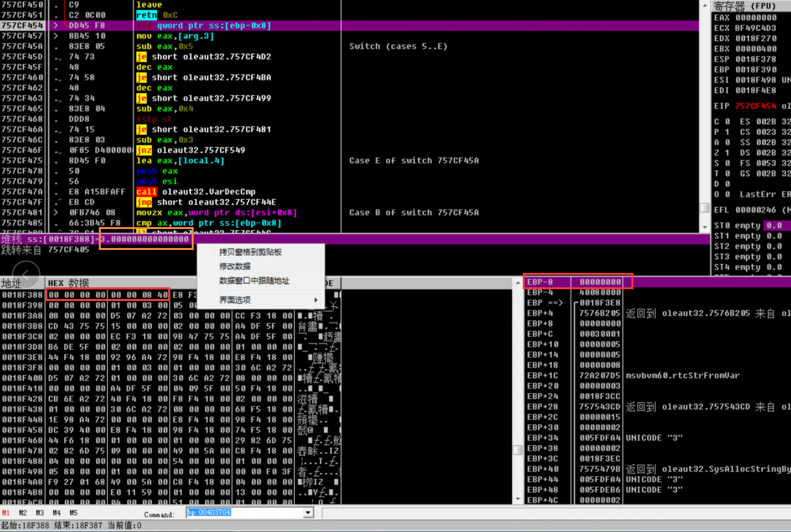The image size is (791, 532).
Task: Click the Z flag value
Action: coord(728,152)
